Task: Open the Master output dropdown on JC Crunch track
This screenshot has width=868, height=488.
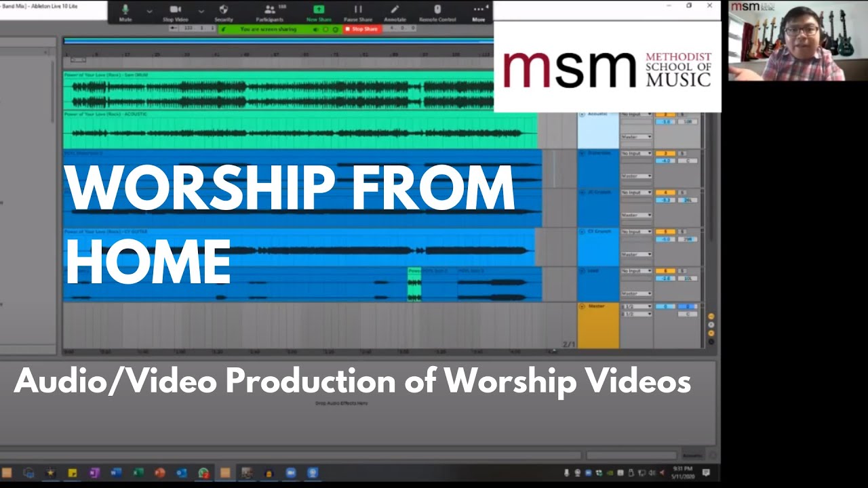Action: point(636,215)
